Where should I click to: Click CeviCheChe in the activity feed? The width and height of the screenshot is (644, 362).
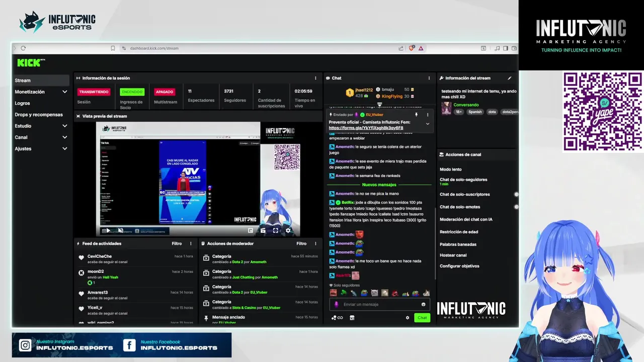click(100, 256)
